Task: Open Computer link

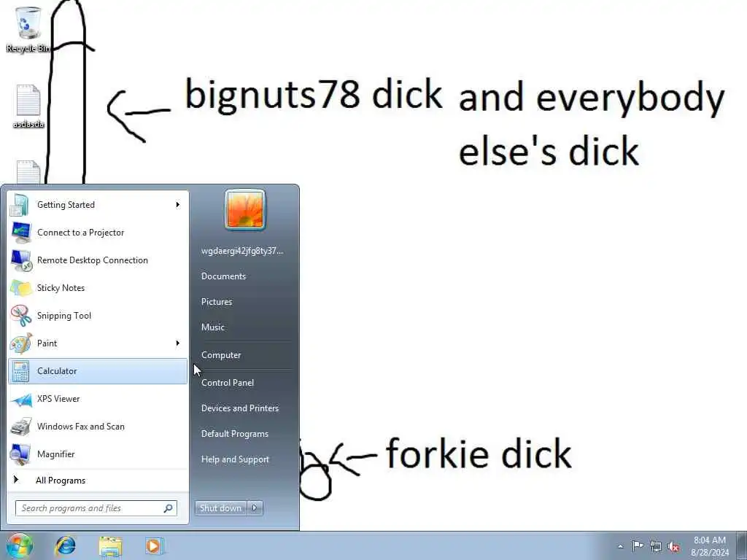Action: [221, 355]
